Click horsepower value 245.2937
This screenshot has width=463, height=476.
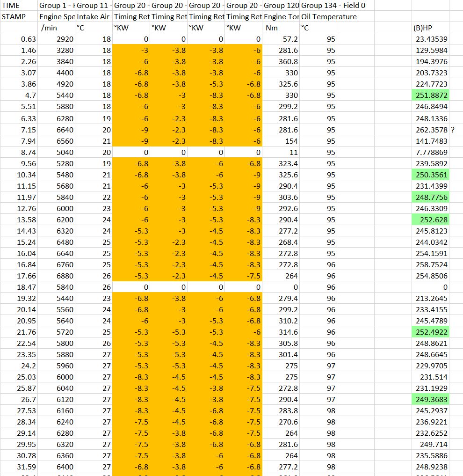click(x=430, y=411)
